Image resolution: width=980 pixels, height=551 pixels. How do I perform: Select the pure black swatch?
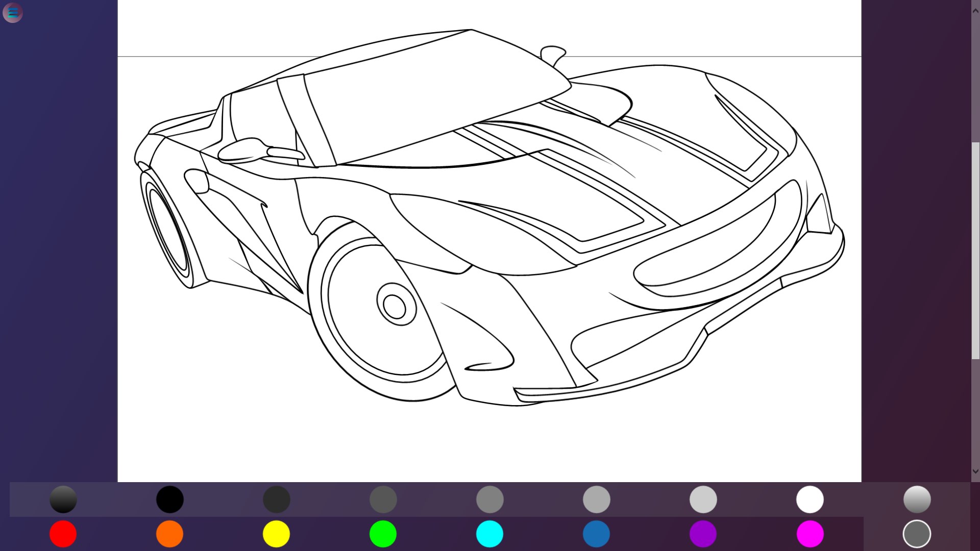[x=169, y=499]
